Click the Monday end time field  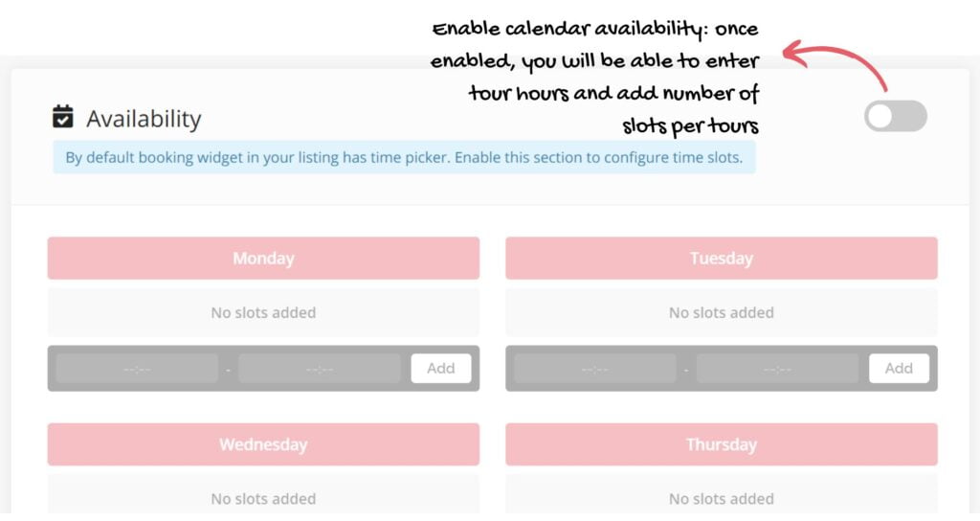point(320,369)
